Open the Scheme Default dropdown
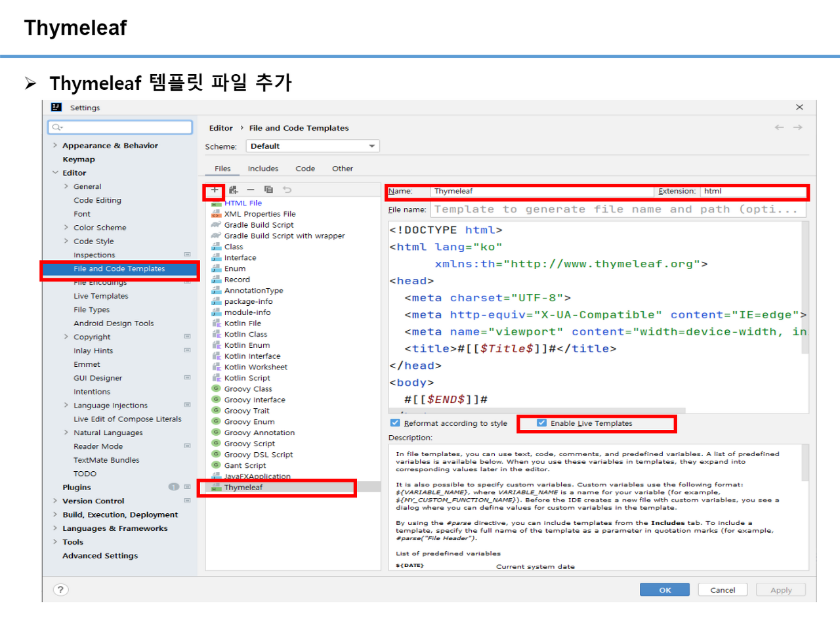The height and width of the screenshot is (630, 840). pyautogui.click(x=312, y=146)
